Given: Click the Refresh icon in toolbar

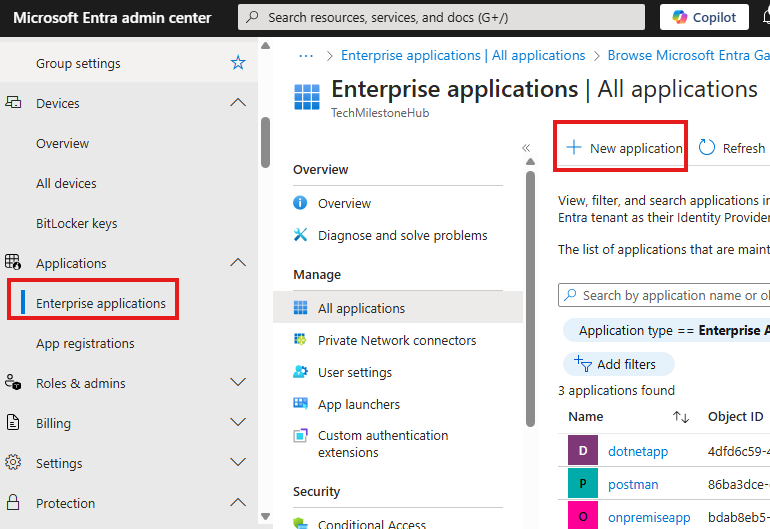Looking at the screenshot, I should point(707,148).
